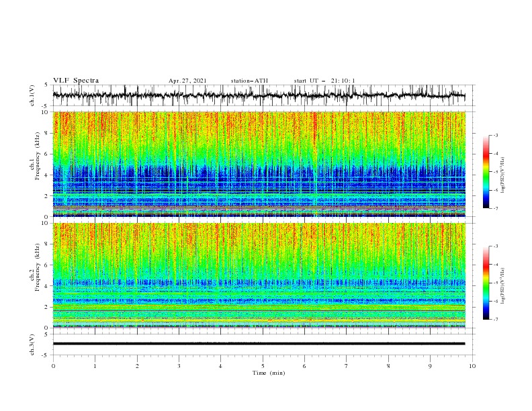Click the time axis tick label '0'
532x411 pixels.
click(x=53, y=366)
